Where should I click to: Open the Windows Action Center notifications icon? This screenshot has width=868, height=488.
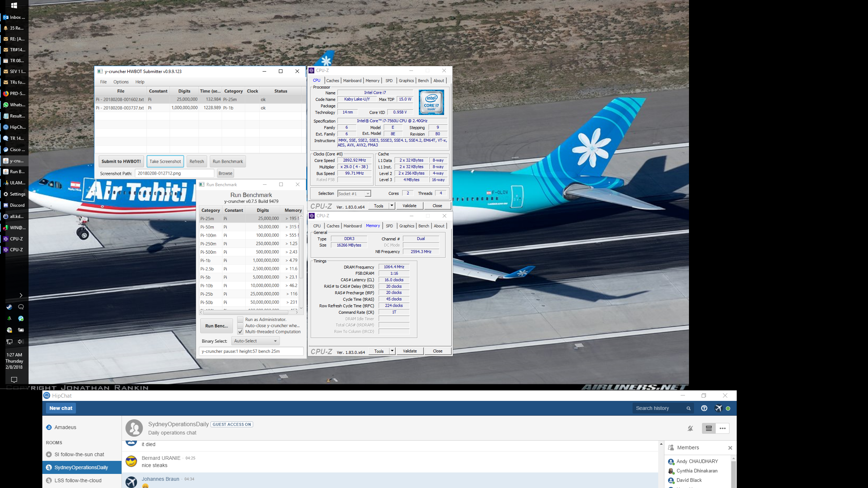point(14,380)
